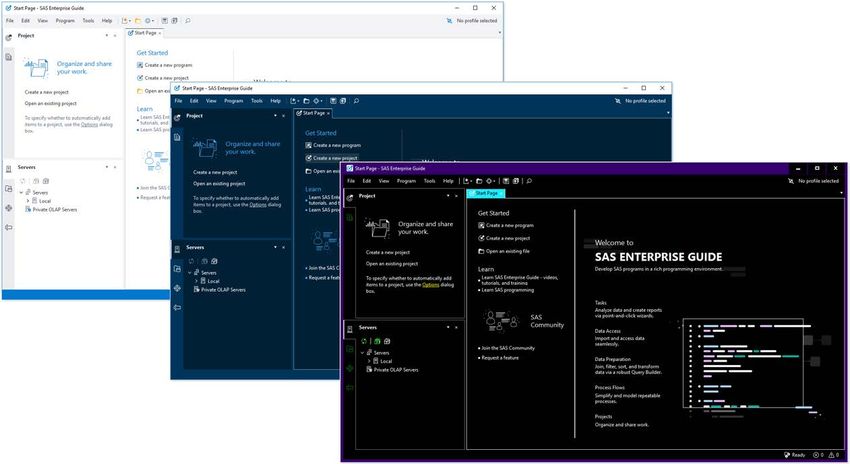Close the Project pane in black window
Viewport: 850px width, 464px height.
click(456, 196)
